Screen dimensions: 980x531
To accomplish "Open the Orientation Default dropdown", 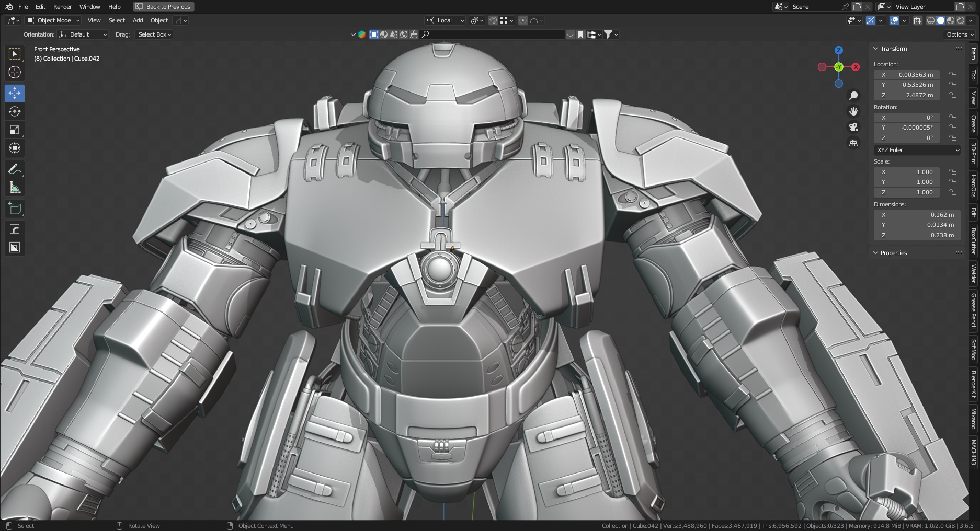I will 83,34.
